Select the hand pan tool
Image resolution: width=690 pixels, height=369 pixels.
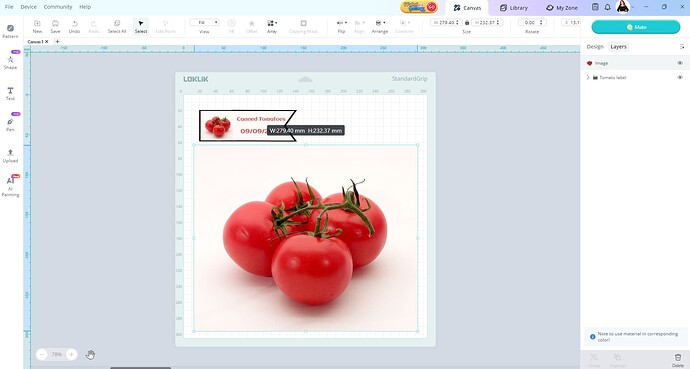point(90,354)
